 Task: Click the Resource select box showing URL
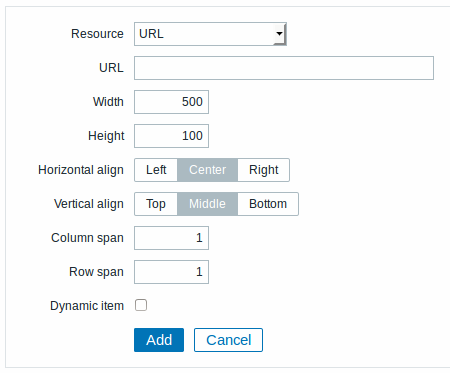coord(210,34)
